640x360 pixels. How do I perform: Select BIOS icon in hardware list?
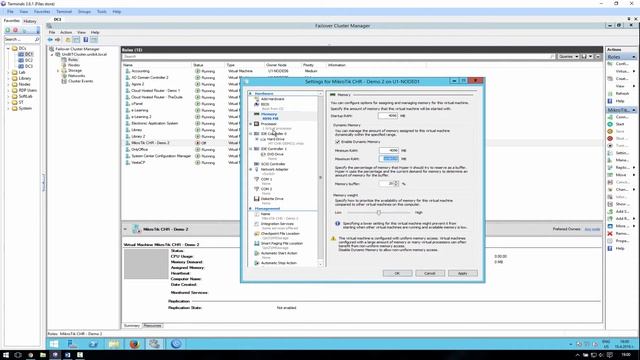(x=256, y=104)
